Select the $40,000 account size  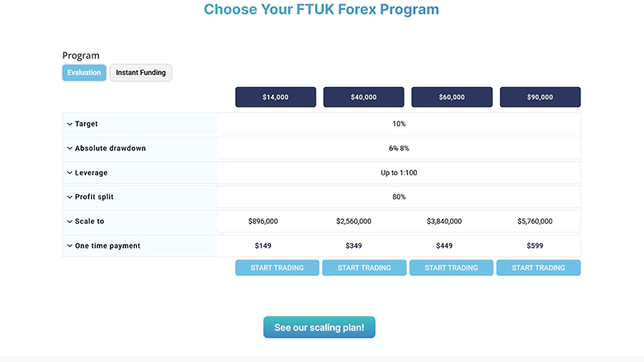pos(363,97)
